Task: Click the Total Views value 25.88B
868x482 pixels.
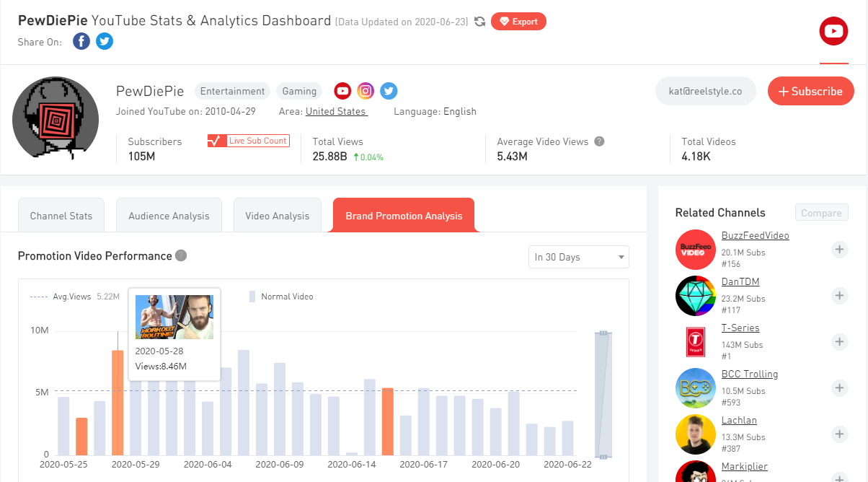Action: 329,156
